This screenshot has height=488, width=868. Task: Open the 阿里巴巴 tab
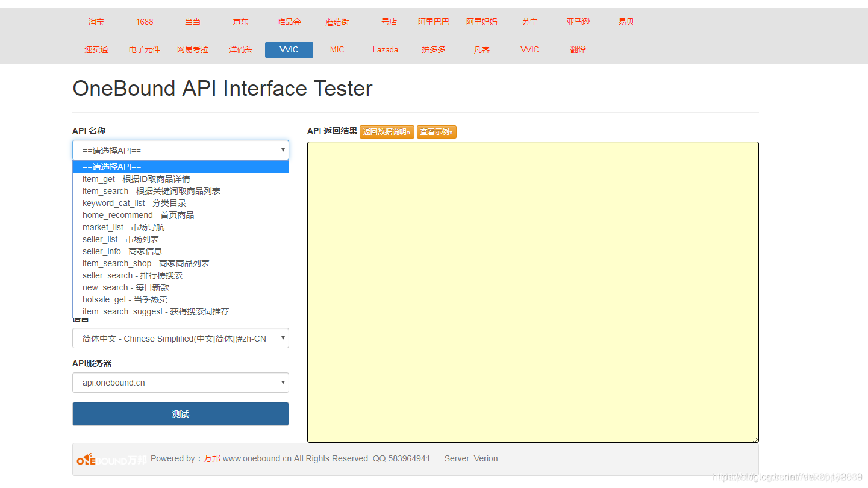[x=434, y=22]
